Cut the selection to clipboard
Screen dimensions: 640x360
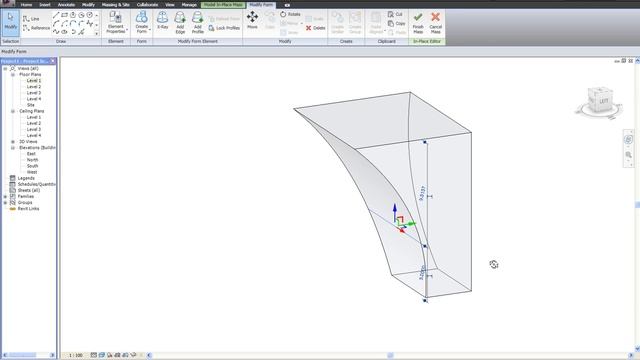pyautogui.click(x=395, y=14)
